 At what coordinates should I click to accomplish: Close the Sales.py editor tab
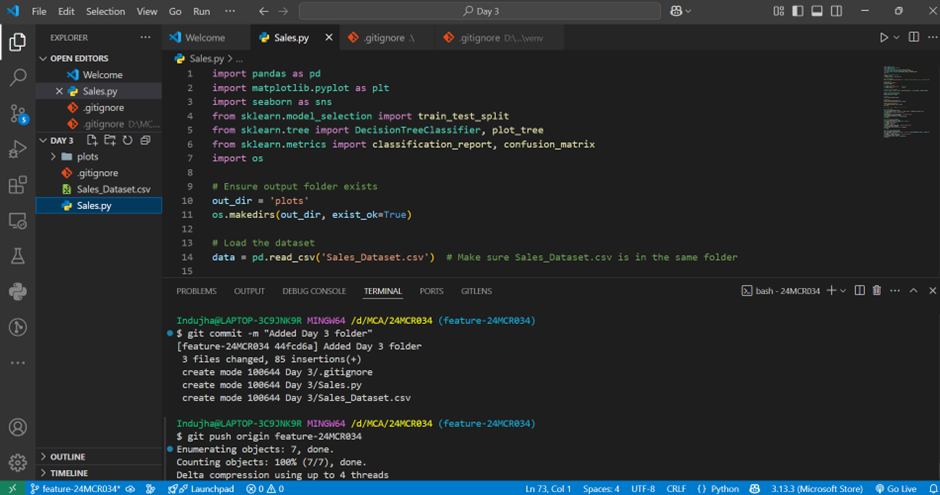(x=329, y=37)
